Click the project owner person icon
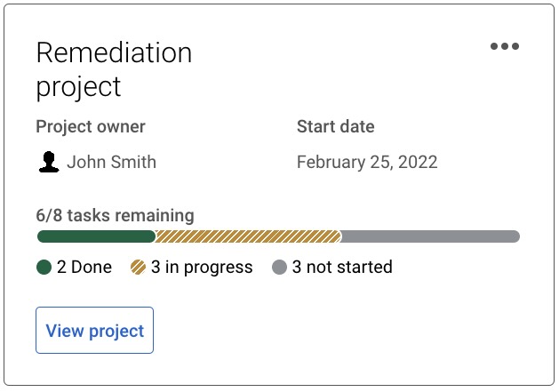The height and width of the screenshot is (392, 559). [x=49, y=162]
